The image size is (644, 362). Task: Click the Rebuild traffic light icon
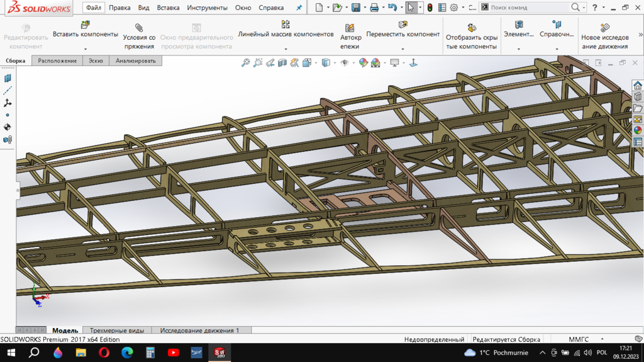[x=430, y=8]
